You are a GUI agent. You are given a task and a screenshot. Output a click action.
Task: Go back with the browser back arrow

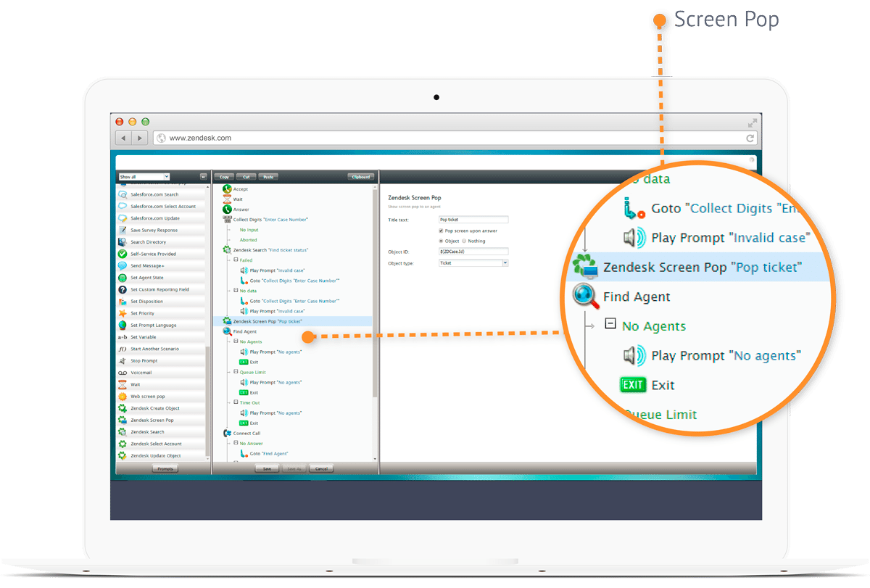point(123,138)
